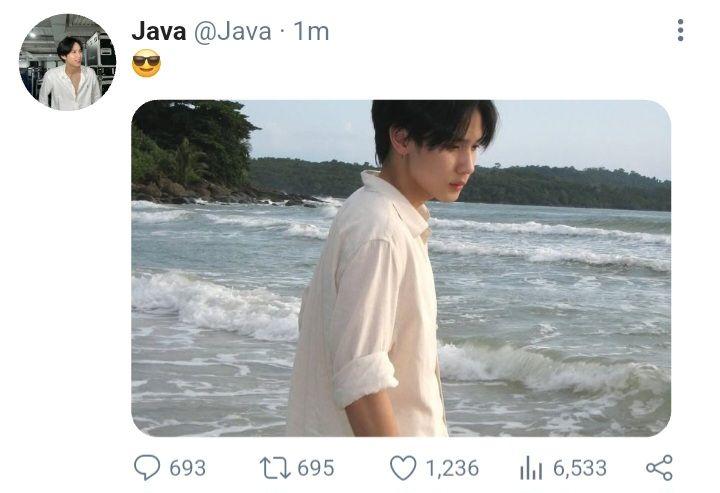The width and height of the screenshot is (720, 493).
Task: Open the three-dot more options menu
Action: point(681,30)
